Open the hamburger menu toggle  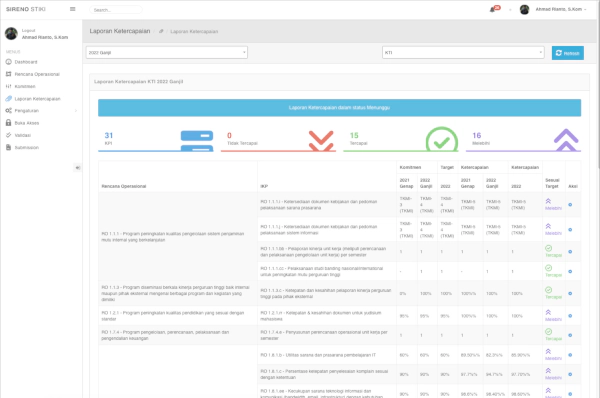(72, 9)
